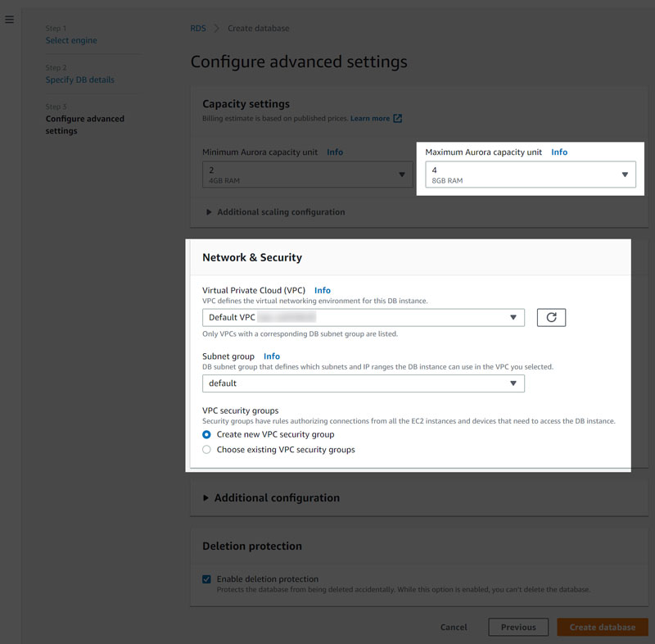Go to Step 1 Select engine
Viewport: 655px width, 644px height.
pos(71,40)
